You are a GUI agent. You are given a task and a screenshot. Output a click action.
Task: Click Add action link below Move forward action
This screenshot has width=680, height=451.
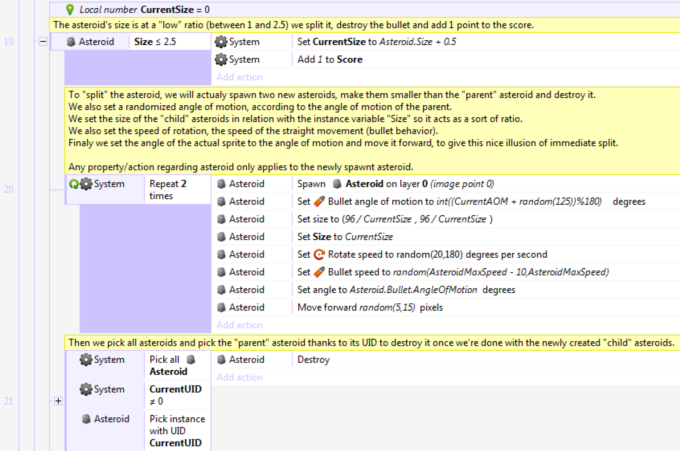coord(240,324)
